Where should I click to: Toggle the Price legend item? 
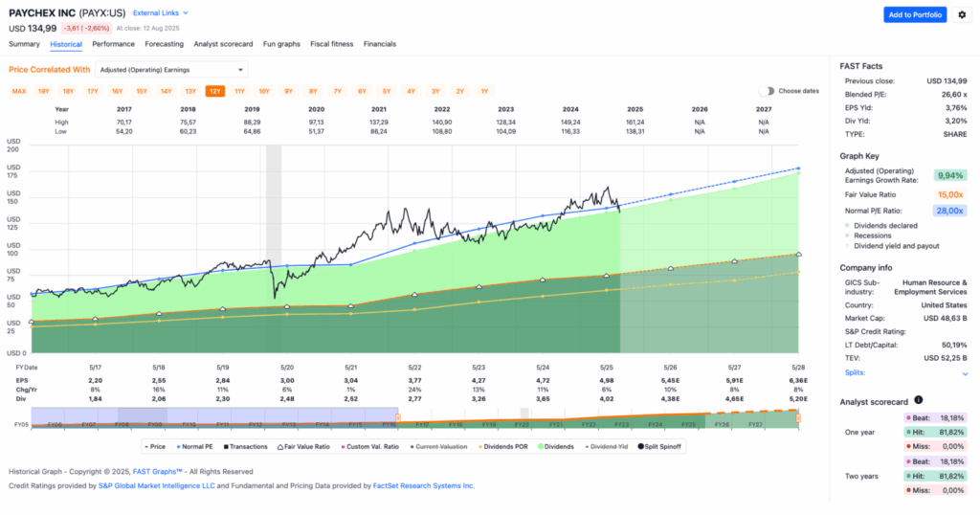point(155,446)
